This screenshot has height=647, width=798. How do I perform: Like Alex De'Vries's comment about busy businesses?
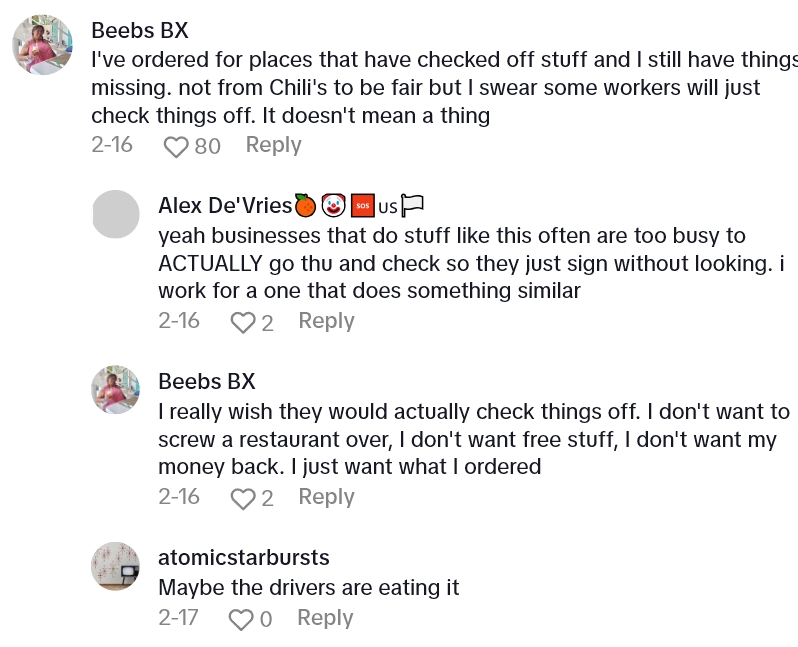tap(243, 323)
